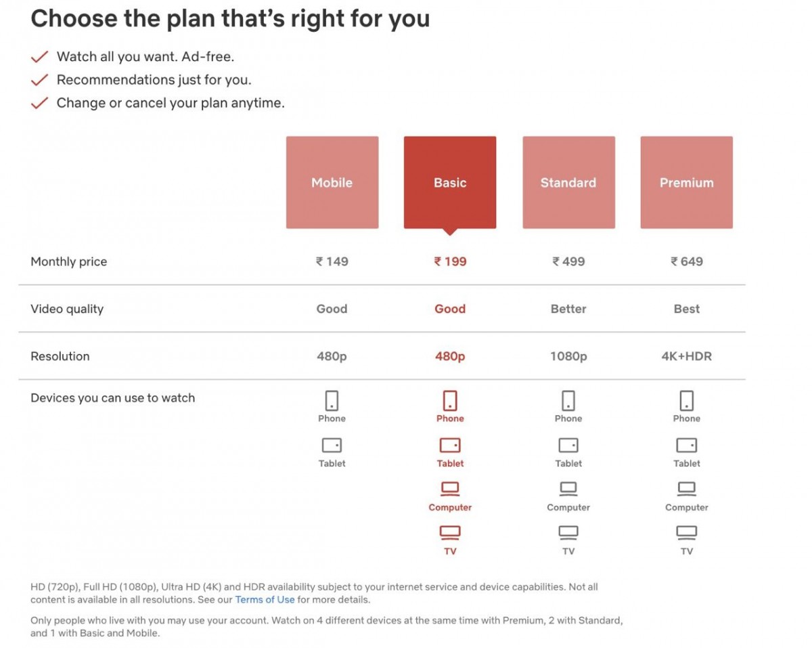Click the Tablet icon in the Basic column
The height and width of the screenshot is (648, 812).
pos(450,445)
